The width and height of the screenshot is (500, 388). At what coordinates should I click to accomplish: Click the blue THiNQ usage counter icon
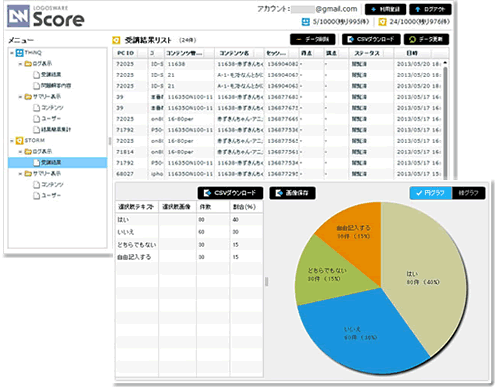[305, 22]
